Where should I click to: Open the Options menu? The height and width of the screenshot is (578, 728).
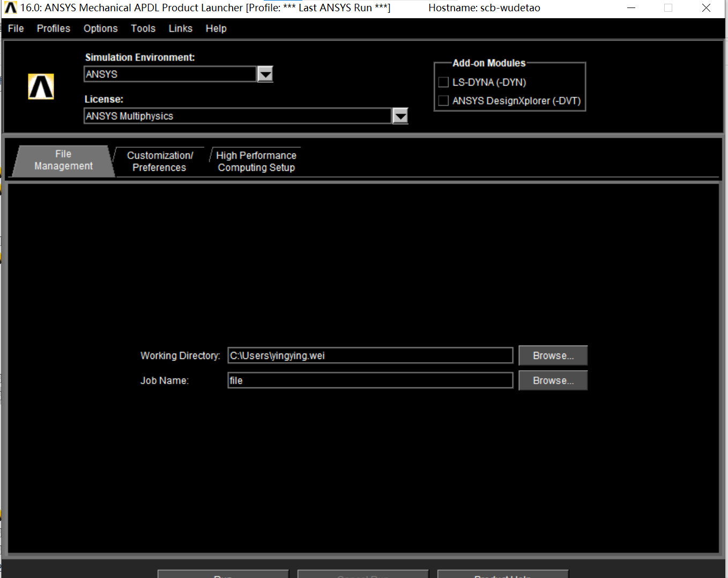coord(100,28)
